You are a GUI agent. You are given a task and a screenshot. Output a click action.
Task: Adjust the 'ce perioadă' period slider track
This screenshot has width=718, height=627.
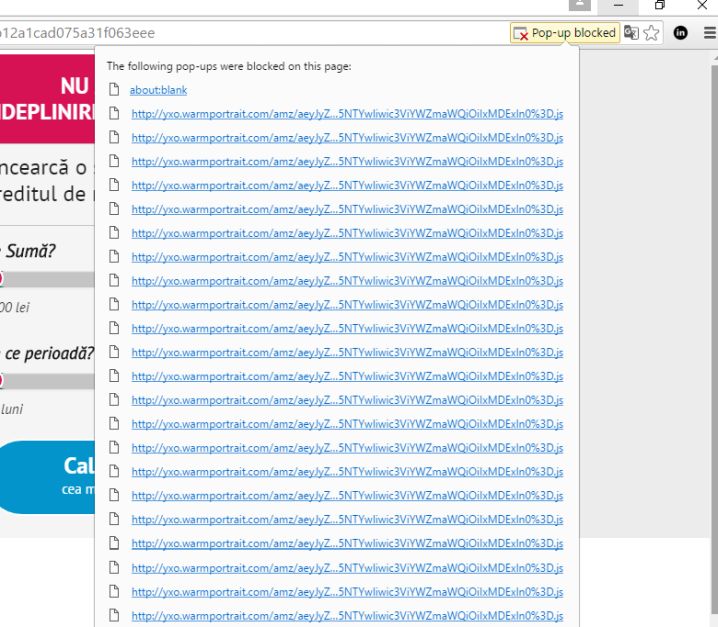click(48, 381)
